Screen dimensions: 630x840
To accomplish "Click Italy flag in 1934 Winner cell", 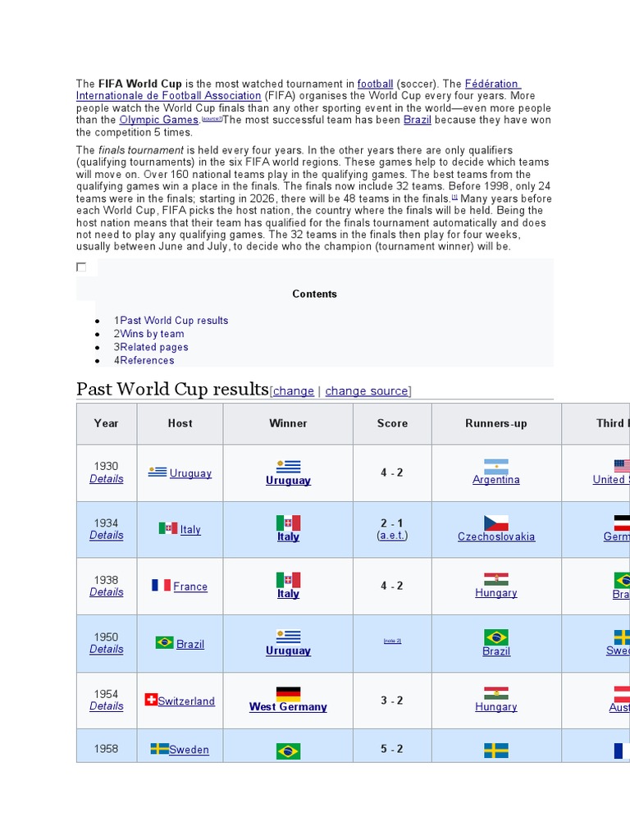I will coord(288,523).
